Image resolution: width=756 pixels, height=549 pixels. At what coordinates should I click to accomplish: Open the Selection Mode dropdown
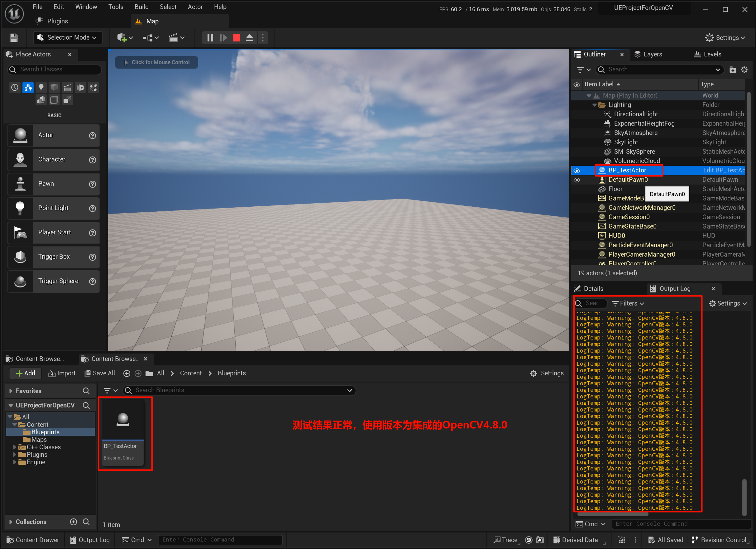68,38
